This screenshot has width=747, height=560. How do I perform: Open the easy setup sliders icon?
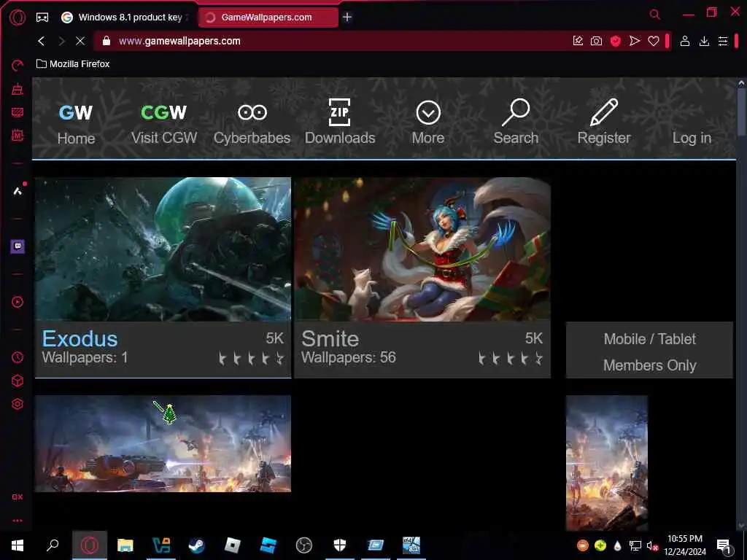click(723, 42)
